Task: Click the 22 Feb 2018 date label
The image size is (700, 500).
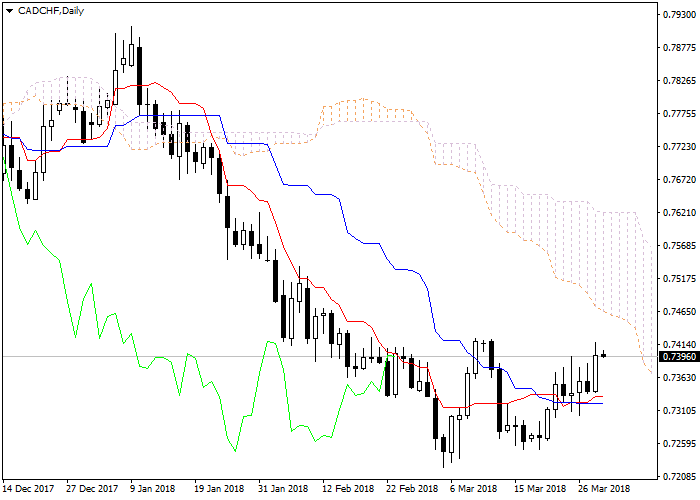Action: coord(412,488)
